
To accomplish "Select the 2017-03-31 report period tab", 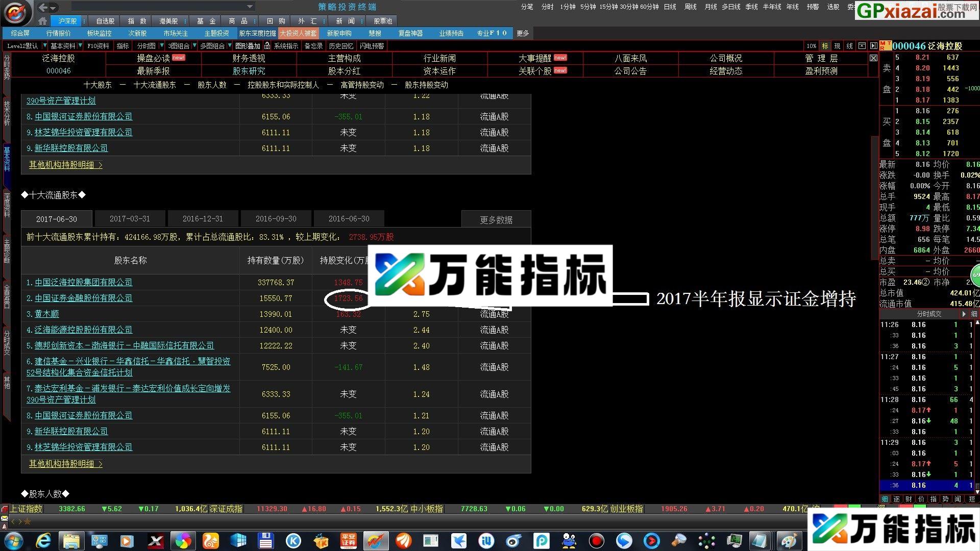I will tap(130, 218).
